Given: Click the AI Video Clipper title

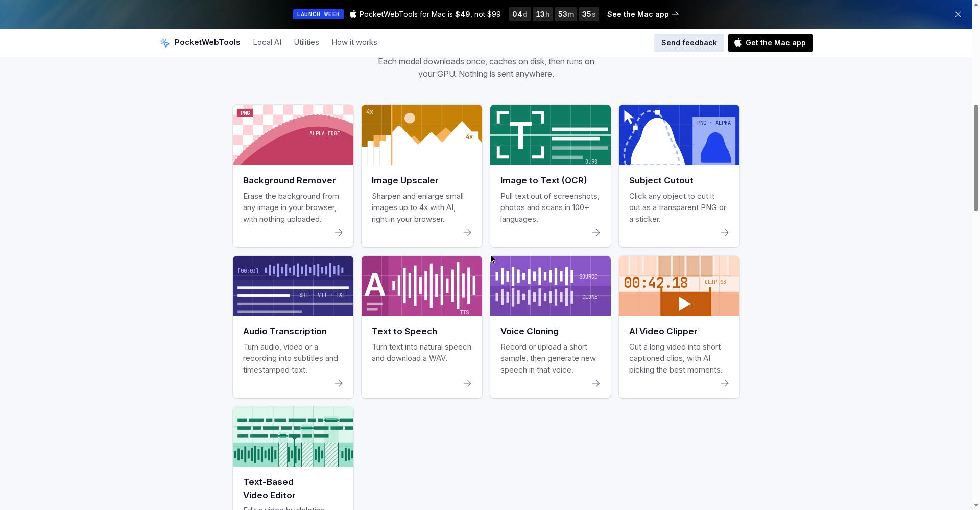Looking at the screenshot, I should (663, 331).
